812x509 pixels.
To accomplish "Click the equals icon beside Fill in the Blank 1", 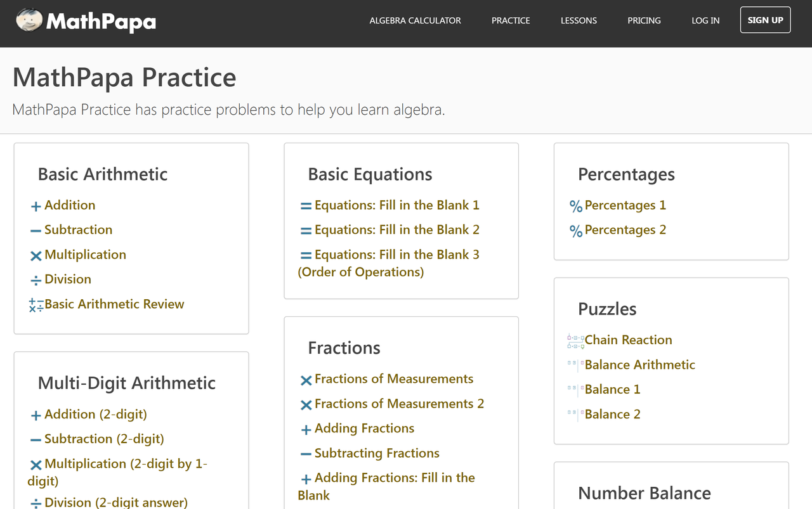I will pos(306,206).
